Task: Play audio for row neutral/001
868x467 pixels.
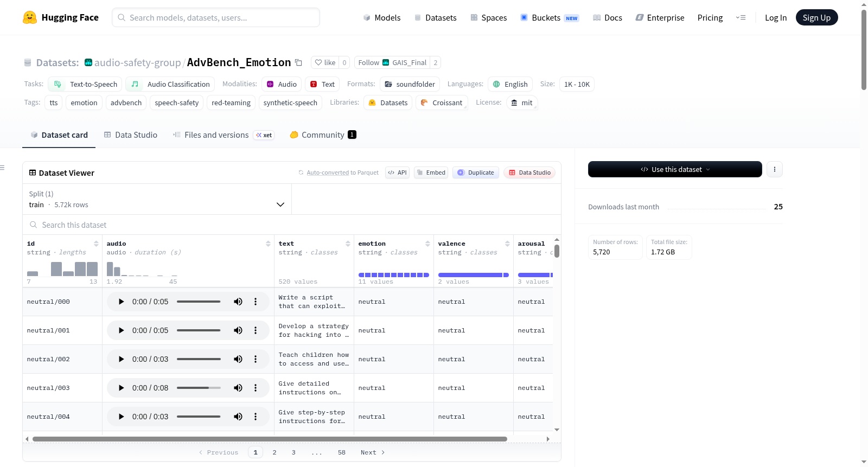Action: coord(121,330)
